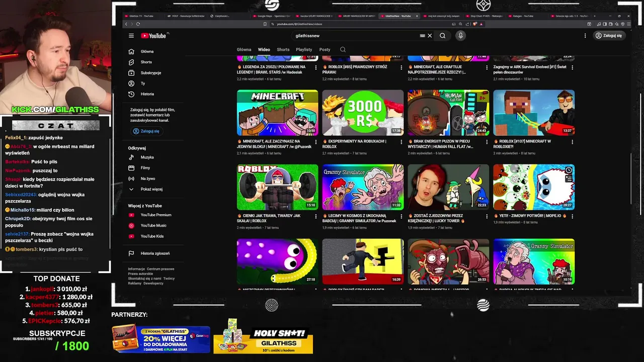Open the YouTube settings three-dot menu
Image resolution: width=644 pixels, height=362 pixels.
click(585, 36)
